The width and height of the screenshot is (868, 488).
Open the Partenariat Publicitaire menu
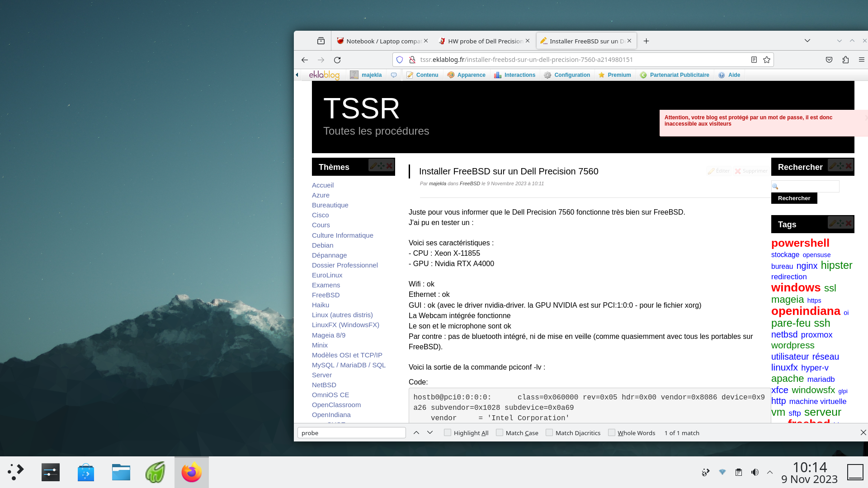[x=675, y=75]
